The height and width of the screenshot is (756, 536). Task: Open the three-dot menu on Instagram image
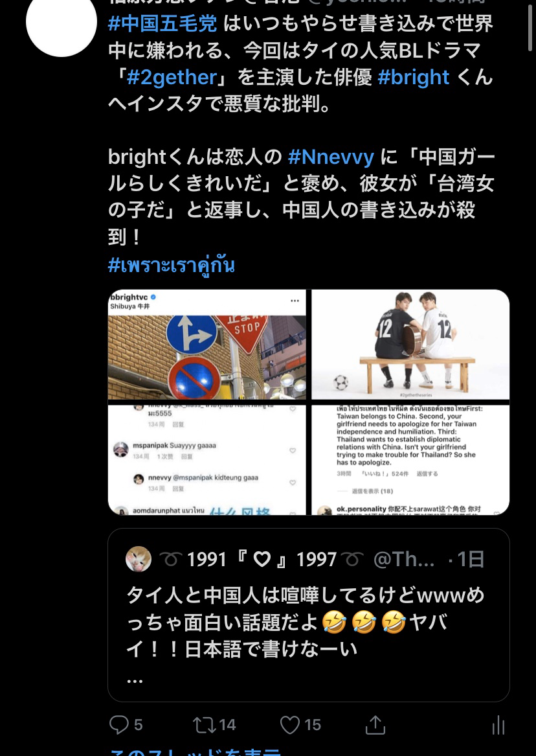[x=295, y=301]
